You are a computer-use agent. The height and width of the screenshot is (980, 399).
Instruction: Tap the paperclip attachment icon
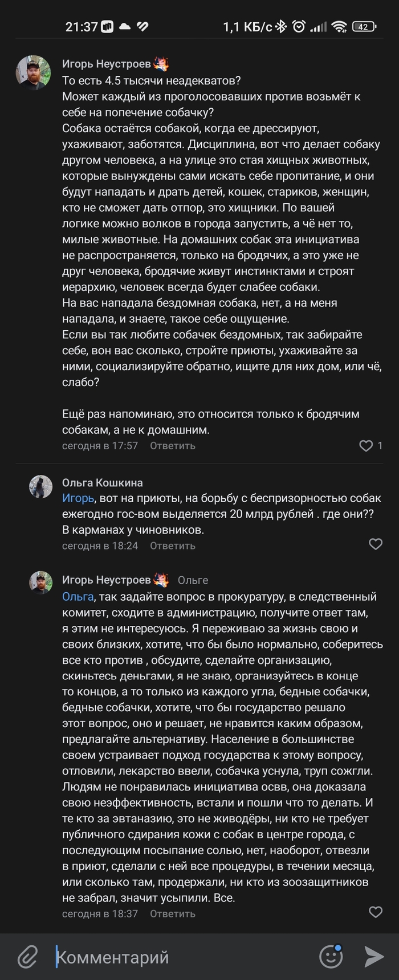coord(27,957)
